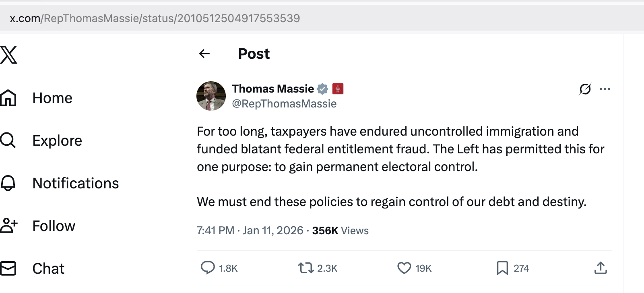Bookmark the post

tap(502, 268)
